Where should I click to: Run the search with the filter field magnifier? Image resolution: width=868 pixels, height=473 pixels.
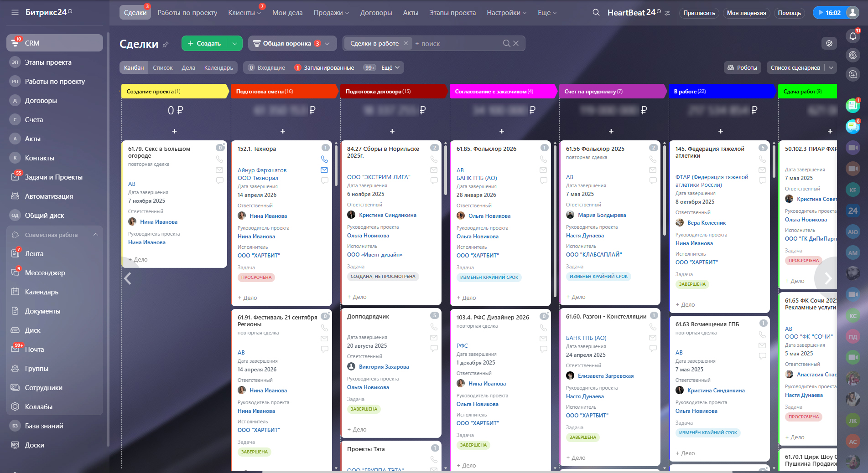coord(506,43)
